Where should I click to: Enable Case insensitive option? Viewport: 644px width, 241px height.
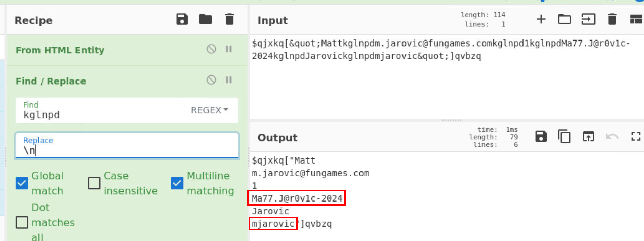click(94, 183)
